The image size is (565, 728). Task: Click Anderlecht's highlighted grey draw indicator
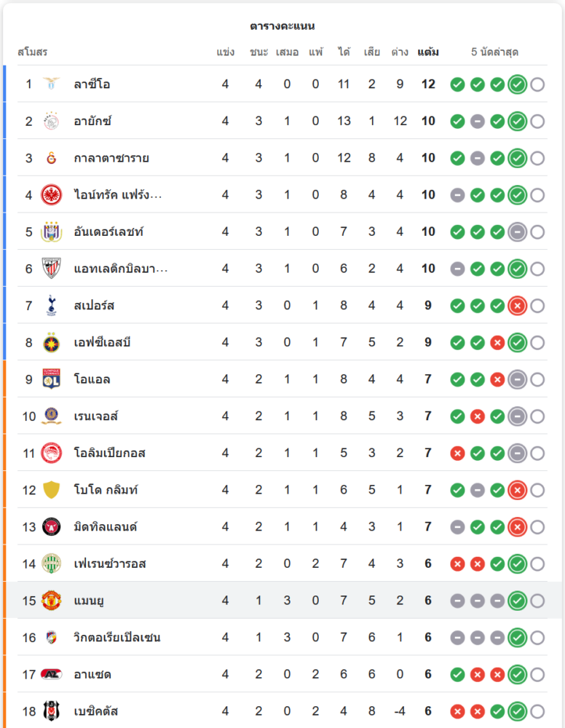click(x=517, y=232)
